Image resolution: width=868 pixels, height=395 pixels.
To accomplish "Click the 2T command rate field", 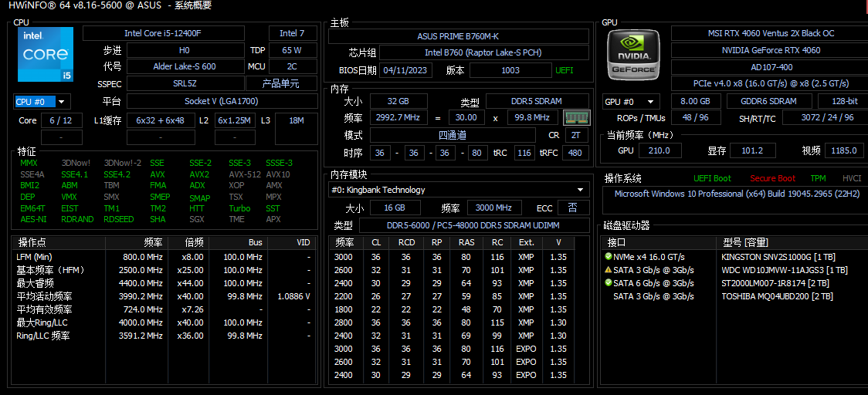I will pyautogui.click(x=577, y=135).
